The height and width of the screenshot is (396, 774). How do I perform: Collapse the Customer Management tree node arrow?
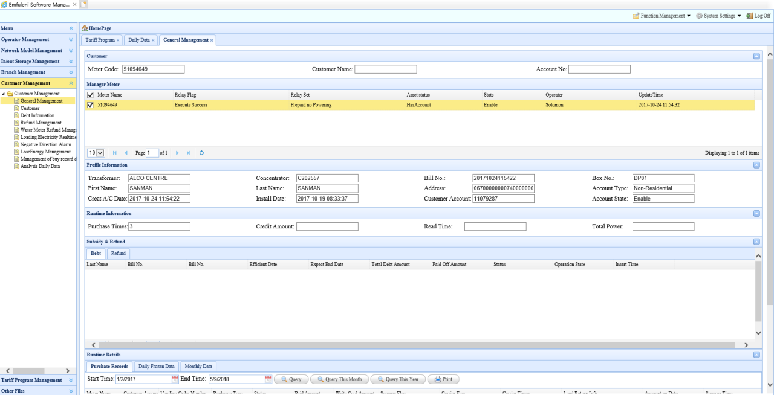[4, 93]
